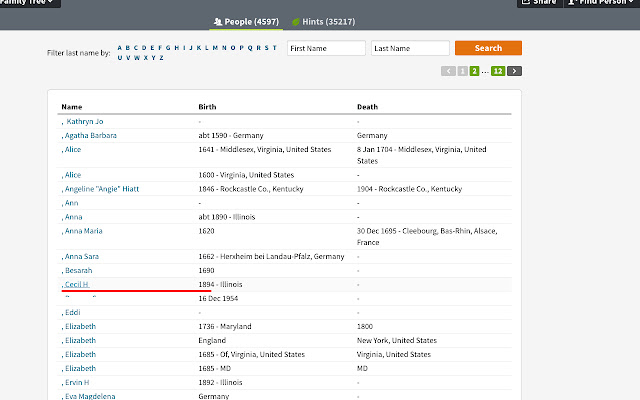The image size is (640, 400).
Task: Go to page 1 in pagination
Action: coord(462,71)
